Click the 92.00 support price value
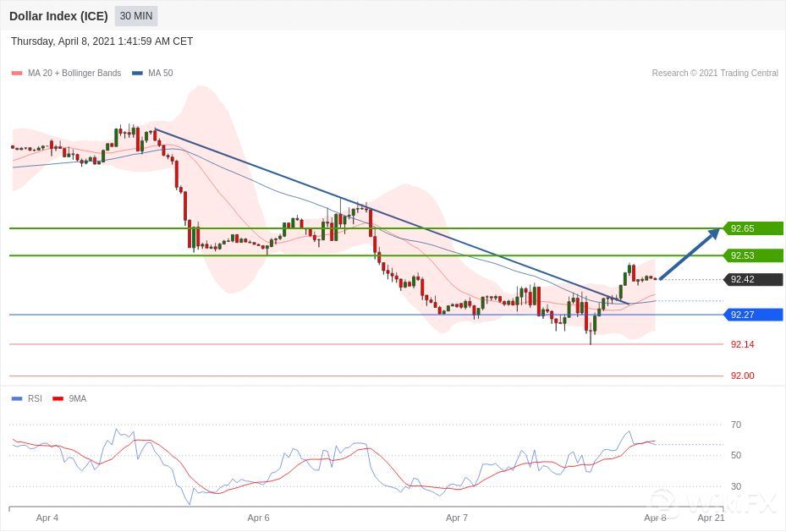The image size is (786, 532). pyautogui.click(x=742, y=376)
